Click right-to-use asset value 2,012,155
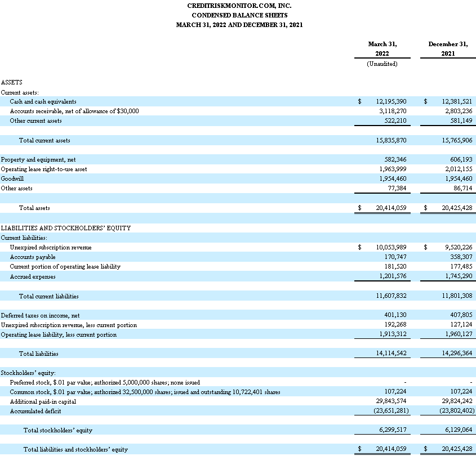The height and width of the screenshot is (456, 476). coord(459,169)
